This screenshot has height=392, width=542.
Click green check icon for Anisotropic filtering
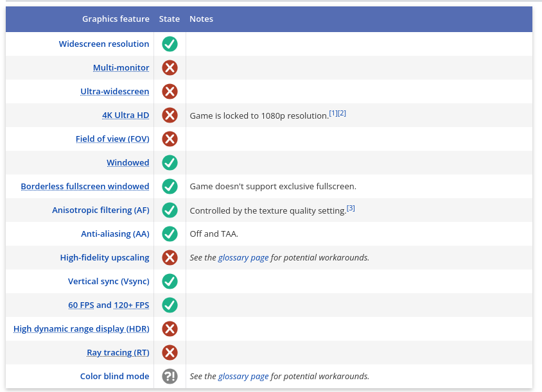coord(170,210)
